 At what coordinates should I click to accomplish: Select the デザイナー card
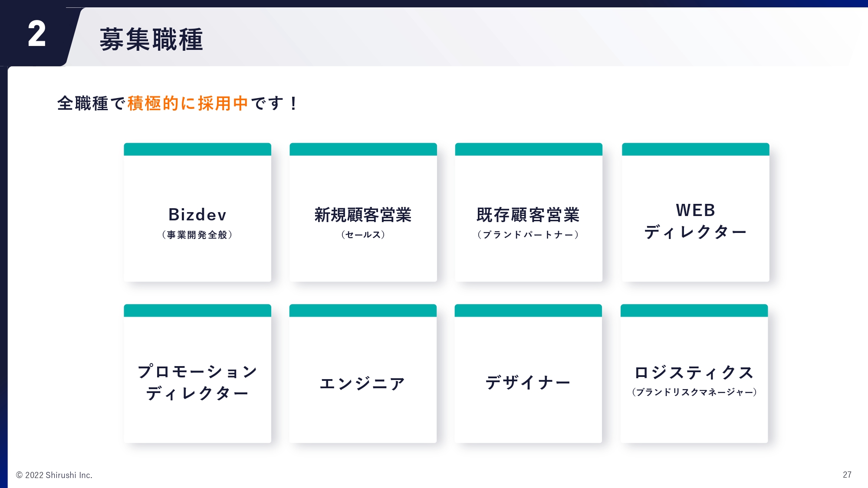point(528,373)
